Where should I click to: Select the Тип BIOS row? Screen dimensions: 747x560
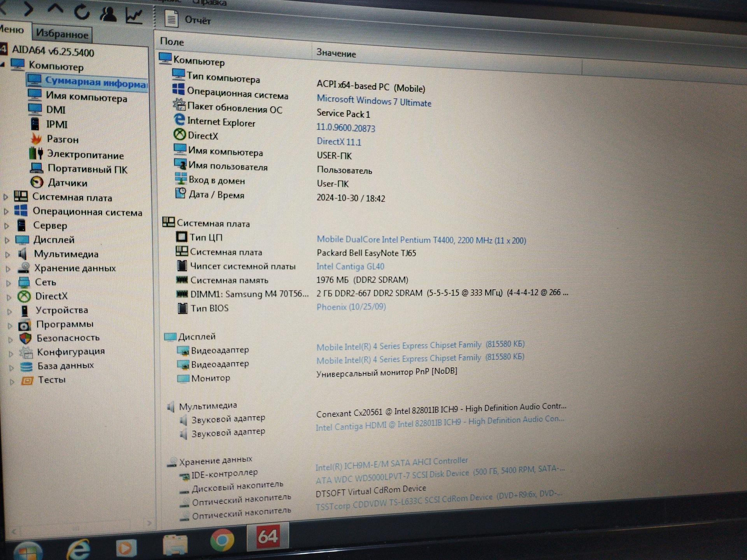pyautogui.click(x=281, y=307)
